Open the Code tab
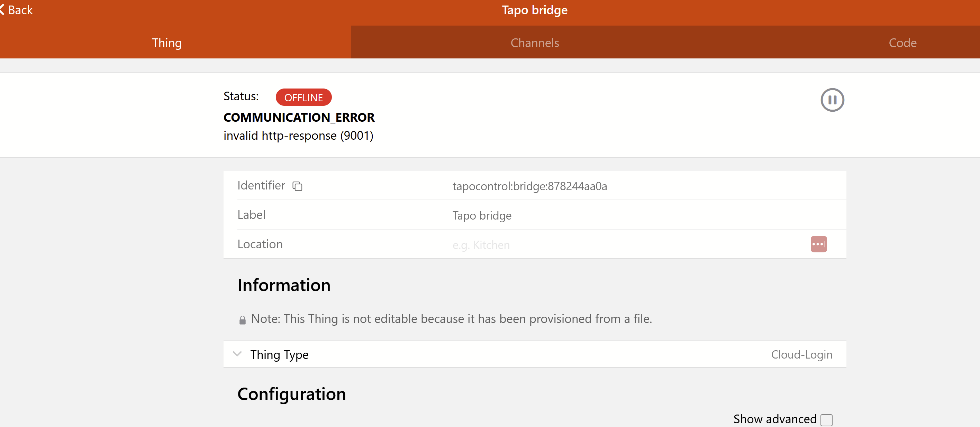980x427 pixels. click(902, 42)
